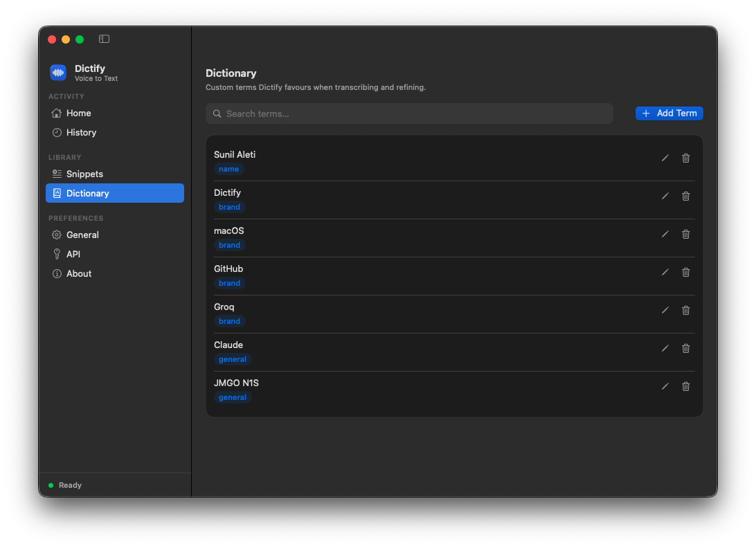Click the pencil icon for Groq

click(x=665, y=311)
